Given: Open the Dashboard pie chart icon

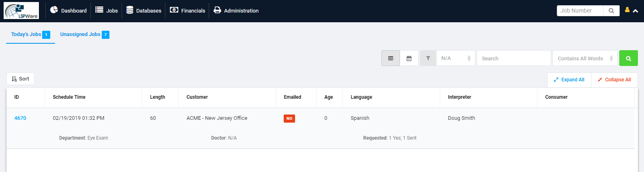Looking at the screenshot, I should (54, 10).
